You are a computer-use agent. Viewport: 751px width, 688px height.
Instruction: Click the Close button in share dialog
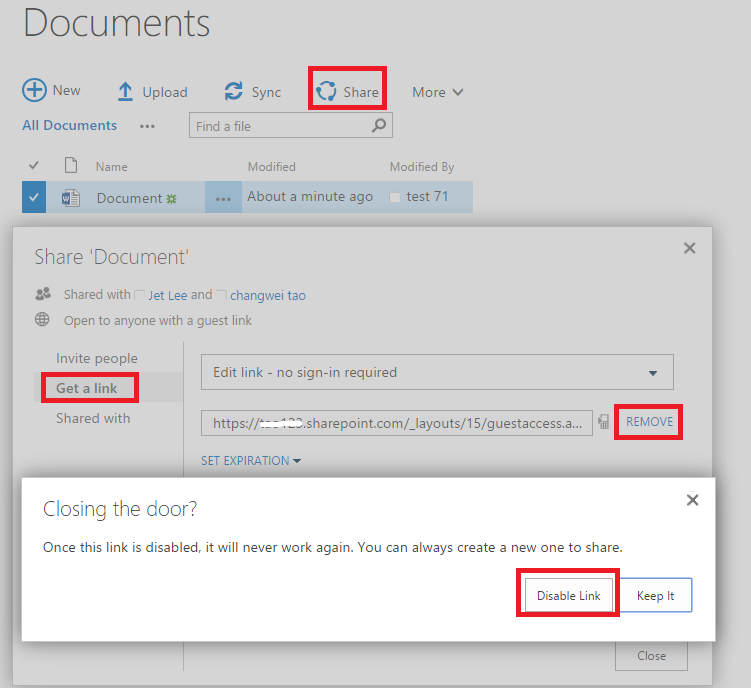pyautogui.click(x=651, y=655)
